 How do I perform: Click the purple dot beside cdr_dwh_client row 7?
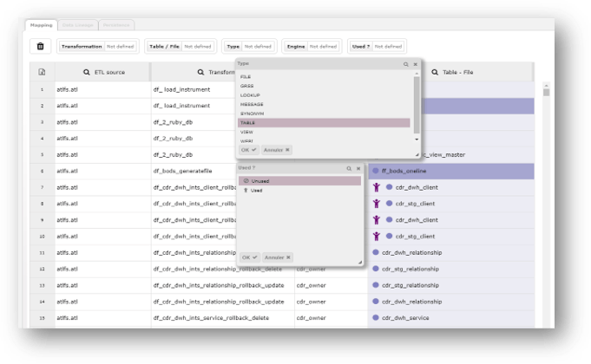(390, 186)
